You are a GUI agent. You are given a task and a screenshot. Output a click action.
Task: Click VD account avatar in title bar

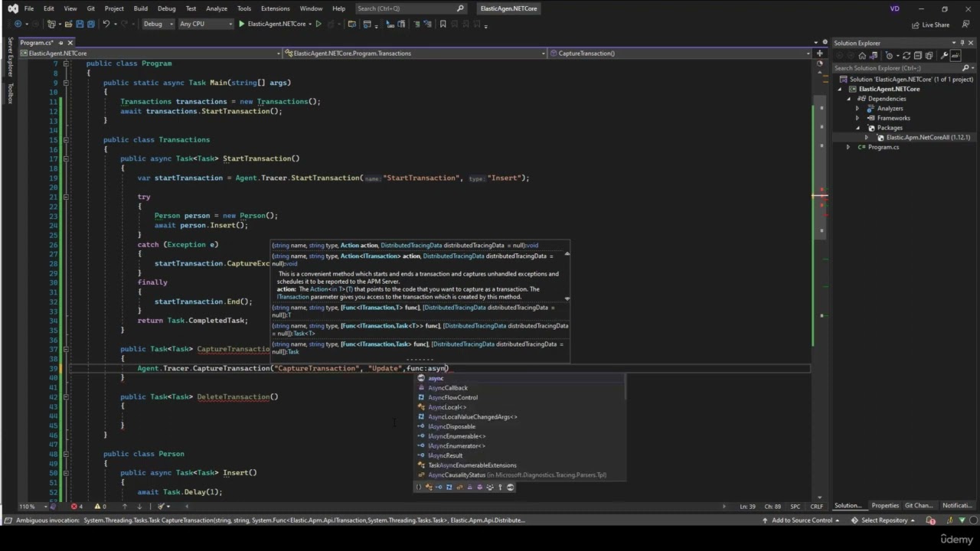895,8
